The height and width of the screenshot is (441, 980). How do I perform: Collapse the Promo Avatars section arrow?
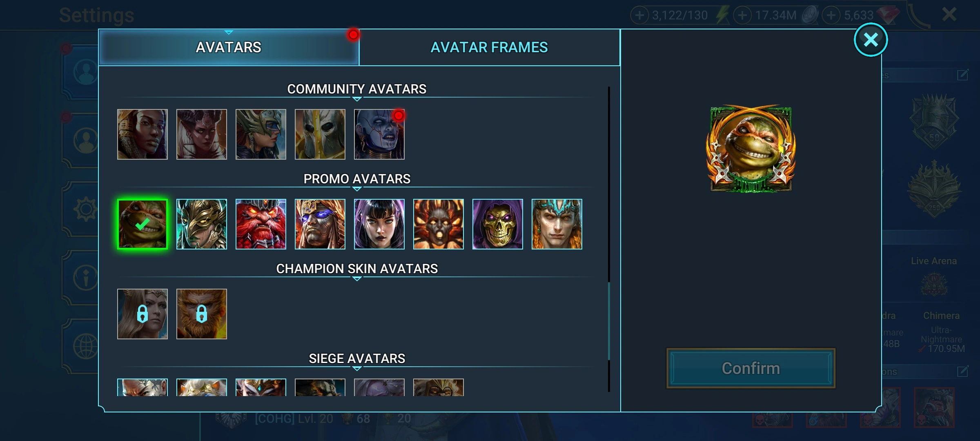(x=357, y=189)
